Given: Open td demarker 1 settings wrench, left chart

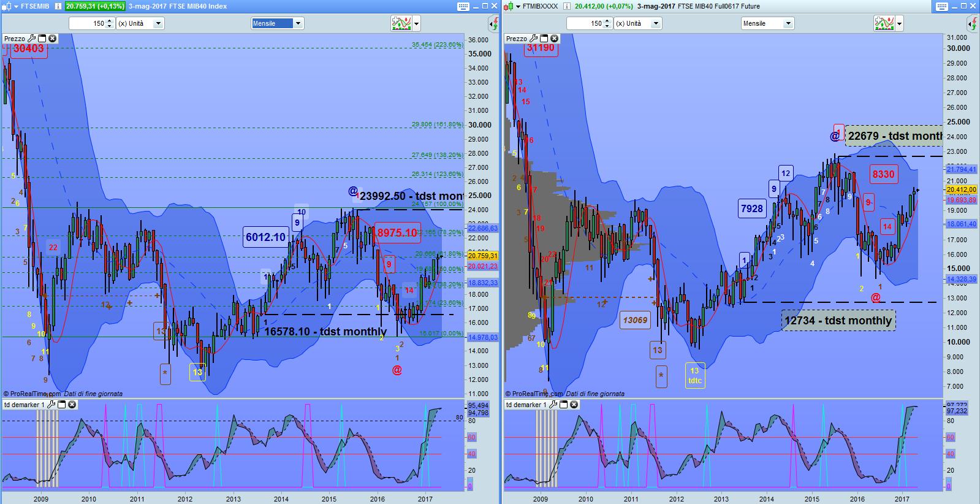Looking at the screenshot, I should tap(51, 405).
